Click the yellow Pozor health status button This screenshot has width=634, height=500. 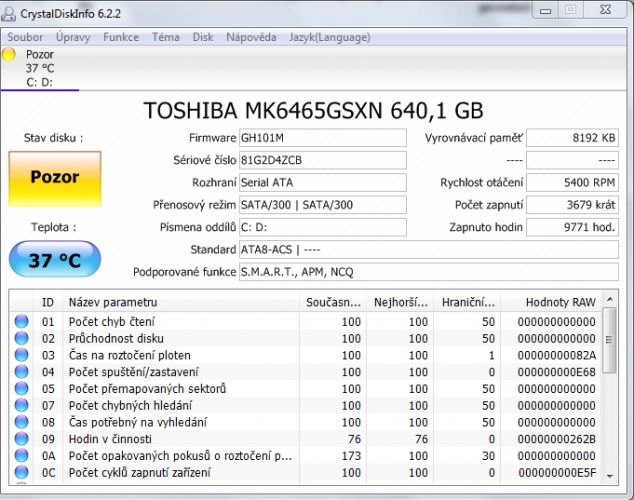pos(55,179)
